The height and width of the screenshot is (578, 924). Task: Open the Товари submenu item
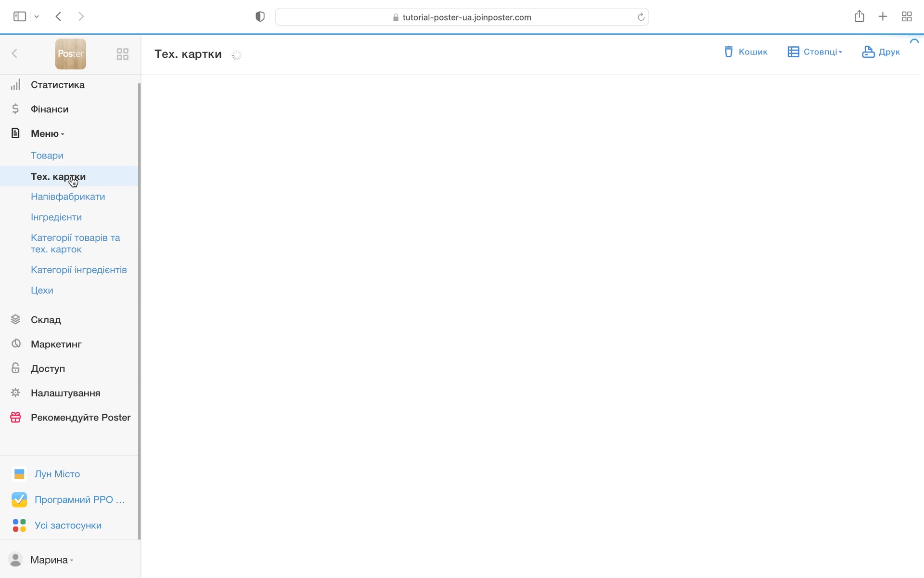pos(47,156)
